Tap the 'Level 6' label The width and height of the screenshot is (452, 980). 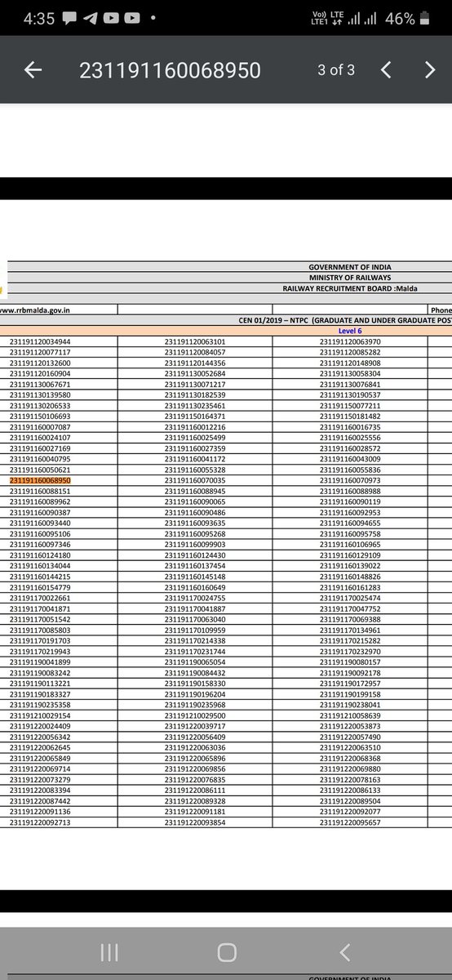(350, 330)
